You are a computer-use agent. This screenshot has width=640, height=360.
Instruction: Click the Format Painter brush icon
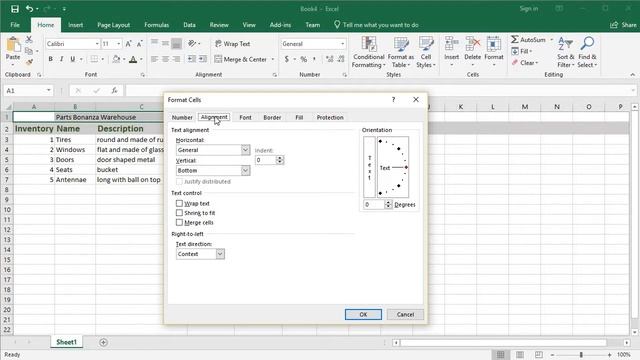click(x=29, y=62)
